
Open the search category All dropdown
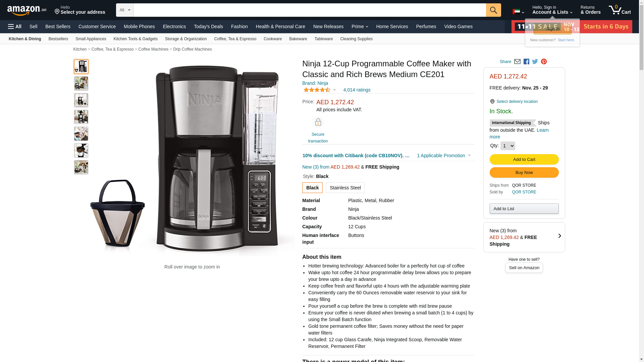point(125,10)
